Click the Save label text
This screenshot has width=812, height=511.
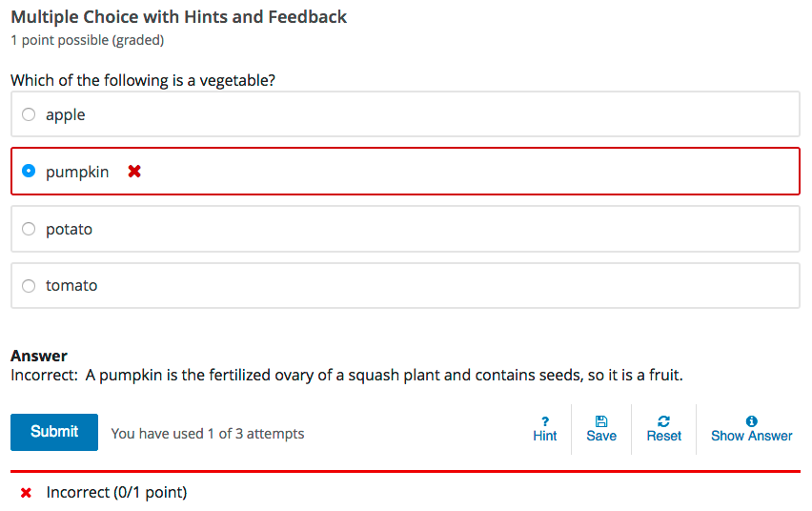tap(601, 436)
